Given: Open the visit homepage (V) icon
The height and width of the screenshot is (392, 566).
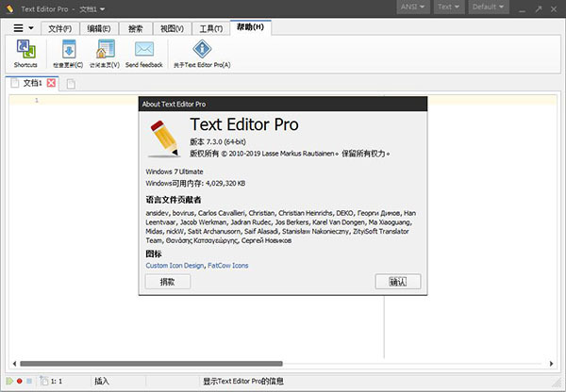Looking at the screenshot, I should coord(105,54).
